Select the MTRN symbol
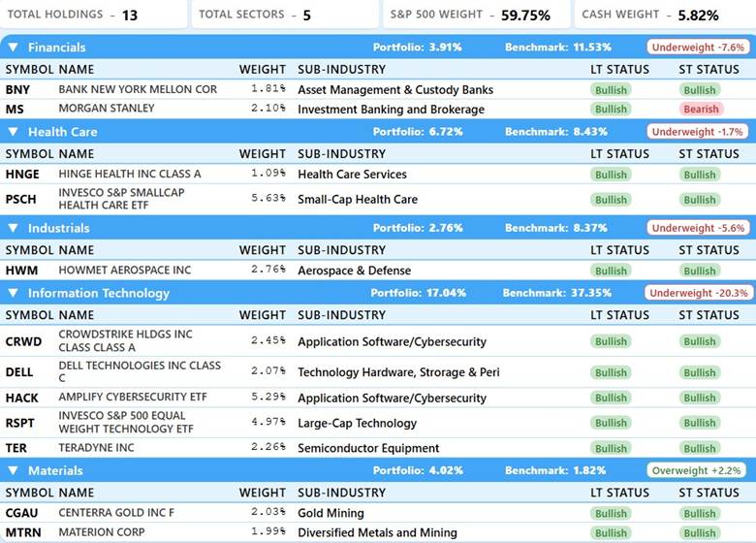Image resolution: width=756 pixels, height=543 pixels. coord(23,532)
